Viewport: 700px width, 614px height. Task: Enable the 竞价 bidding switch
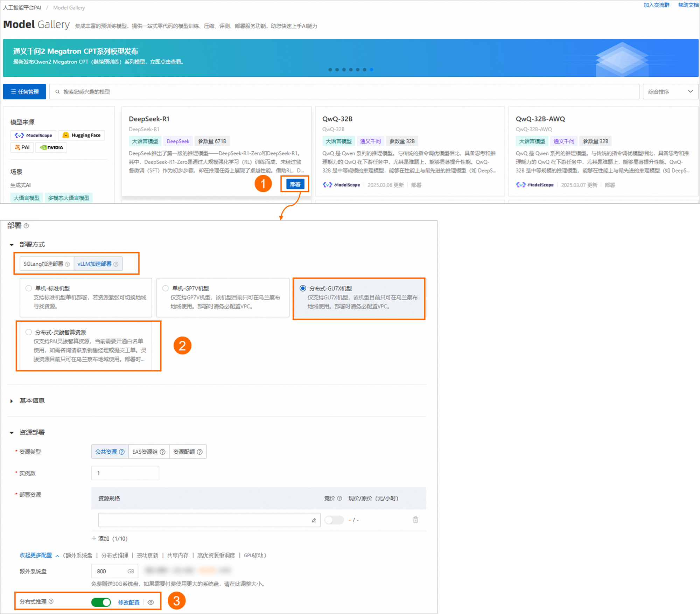point(334,520)
